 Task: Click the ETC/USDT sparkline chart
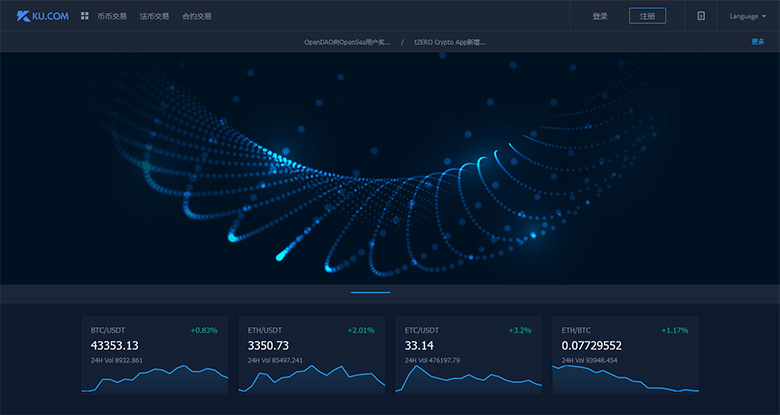click(469, 379)
